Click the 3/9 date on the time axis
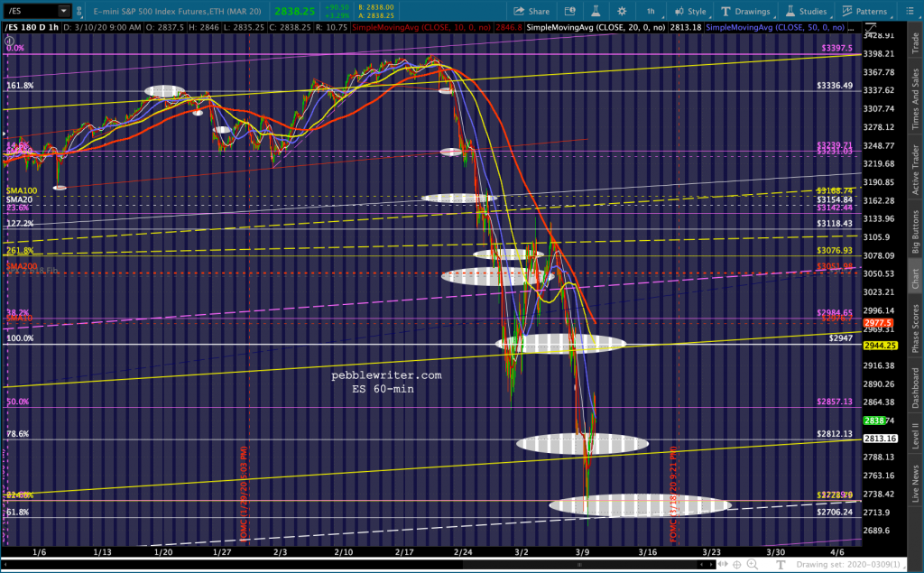The width and height of the screenshot is (924, 573). click(x=582, y=552)
